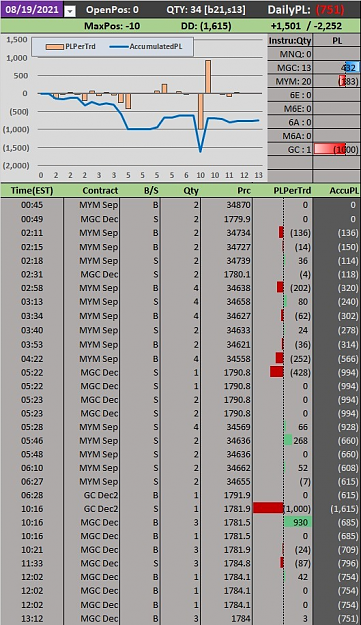Click the 6E : 0 instrument row
361x625 pixels.
point(290,95)
